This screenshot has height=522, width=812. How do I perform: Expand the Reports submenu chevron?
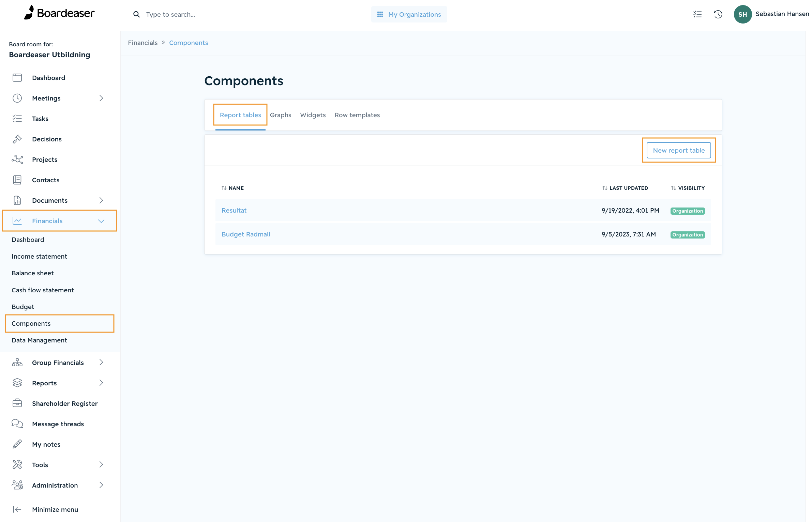tap(101, 383)
